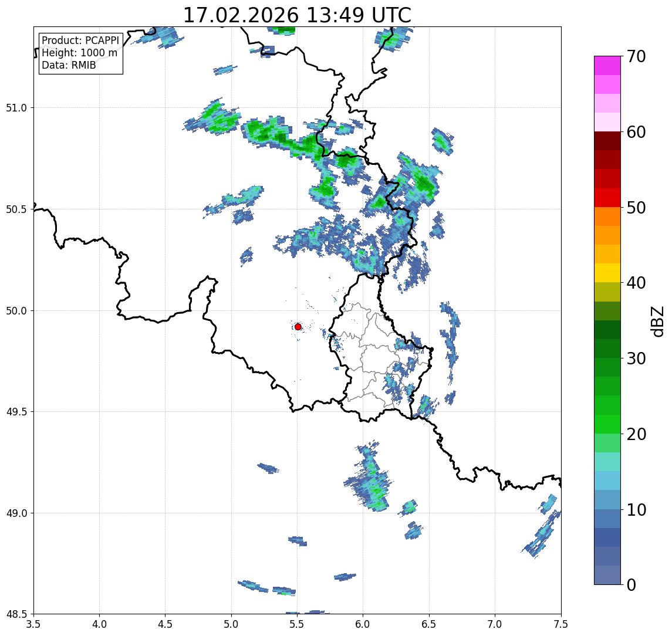Image resolution: width=672 pixels, height=636 pixels.
Task: Click longitude axis label 4.0
Action: point(99,624)
